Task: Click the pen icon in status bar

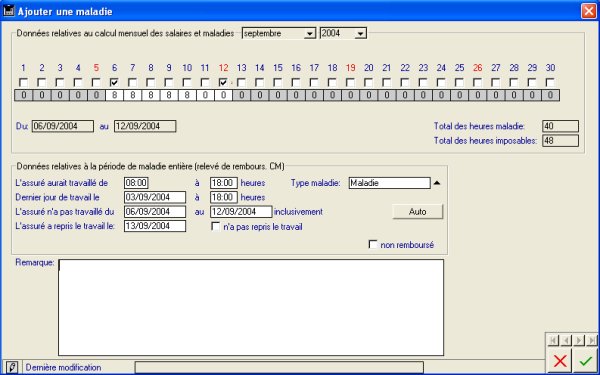Action: click(x=12, y=367)
